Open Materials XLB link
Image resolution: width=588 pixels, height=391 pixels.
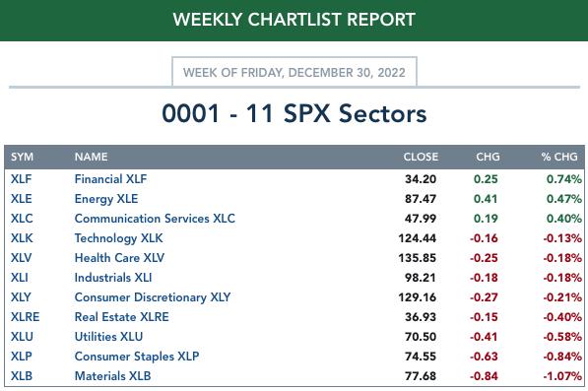coord(113,376)
